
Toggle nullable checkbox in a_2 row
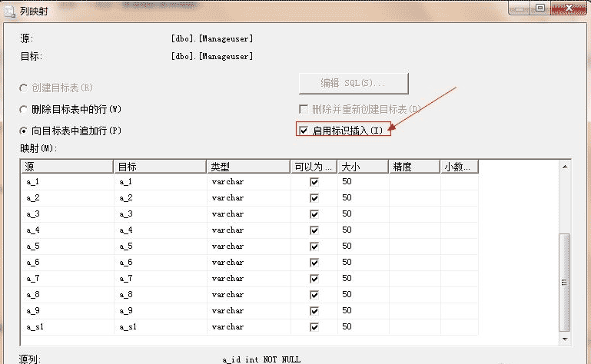[x=314, y=198]
